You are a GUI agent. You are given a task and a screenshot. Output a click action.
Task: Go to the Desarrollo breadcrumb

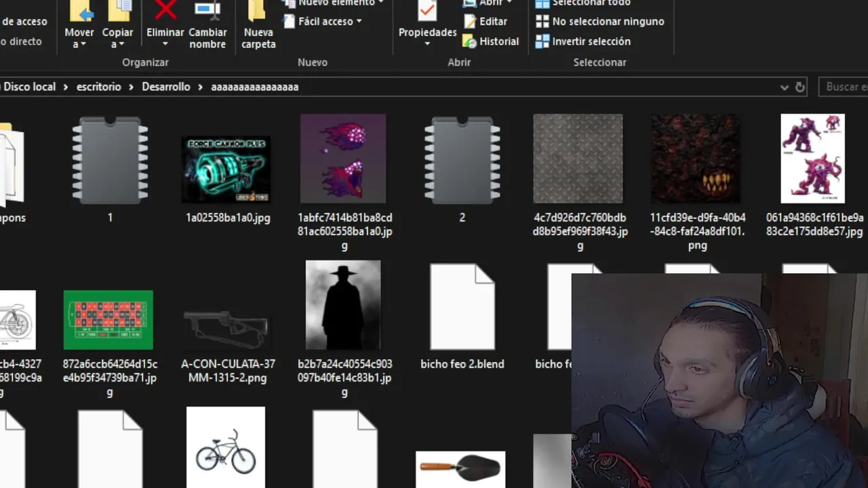[166, 87]
